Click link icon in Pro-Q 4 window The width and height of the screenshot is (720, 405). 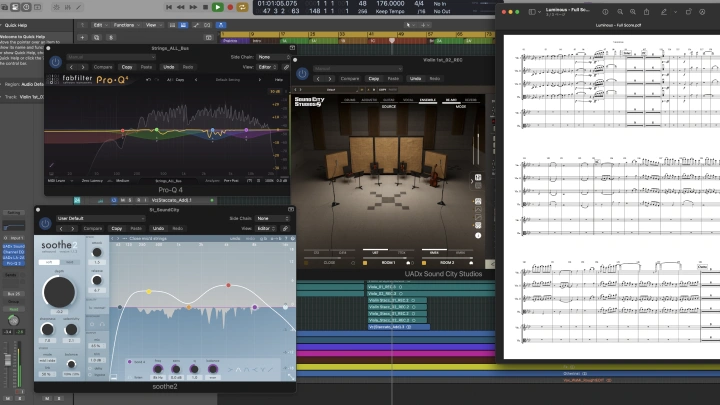[286, 67]
